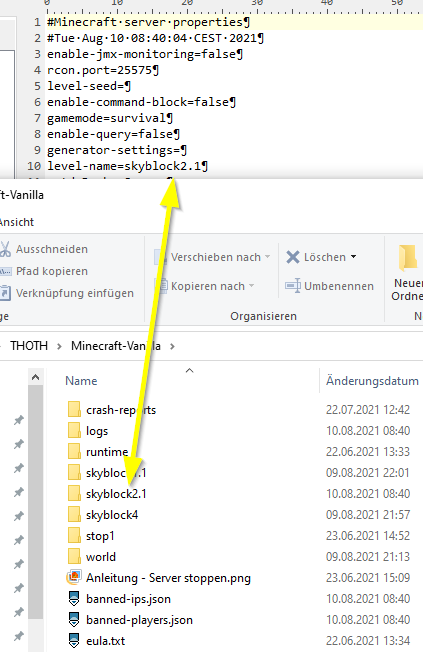Click the Umbenennen icon
The height and width of the screenshot is (652, 423).
click(x=293, y=286)
